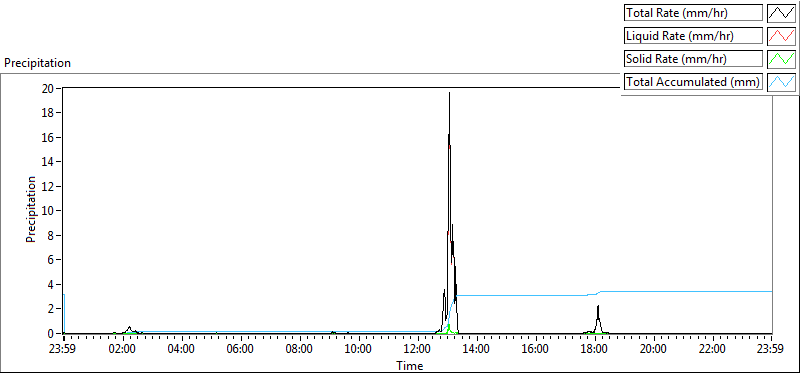The image size is (800, 373).
Task: Open the Total Accumulated plot style icon
Action: [x=781, y=81]
